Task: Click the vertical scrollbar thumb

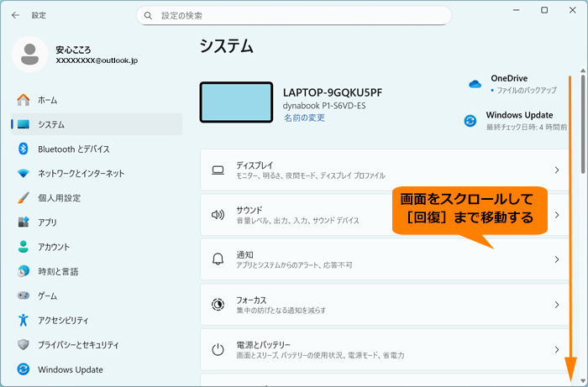Action: pyautogui.click(x=583, y=123)
